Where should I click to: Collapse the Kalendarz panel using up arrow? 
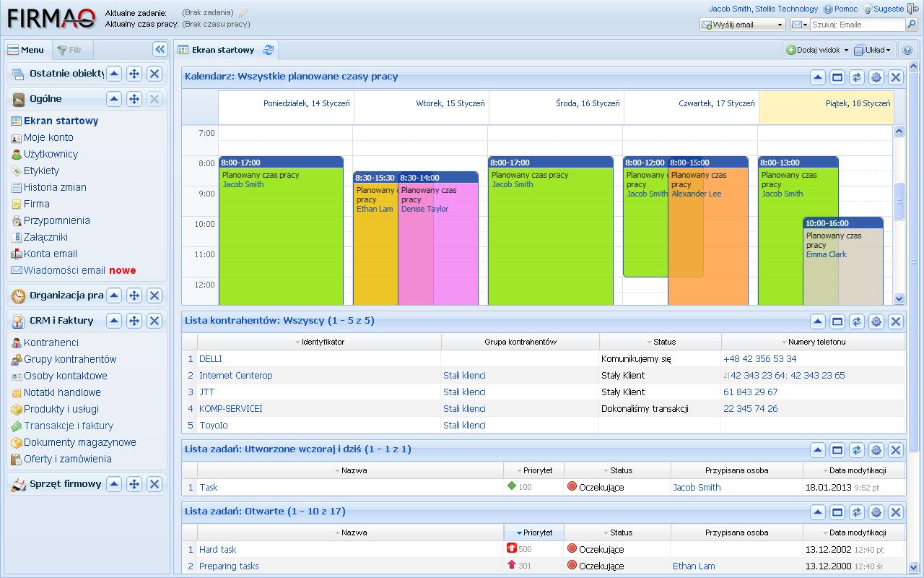818,77
